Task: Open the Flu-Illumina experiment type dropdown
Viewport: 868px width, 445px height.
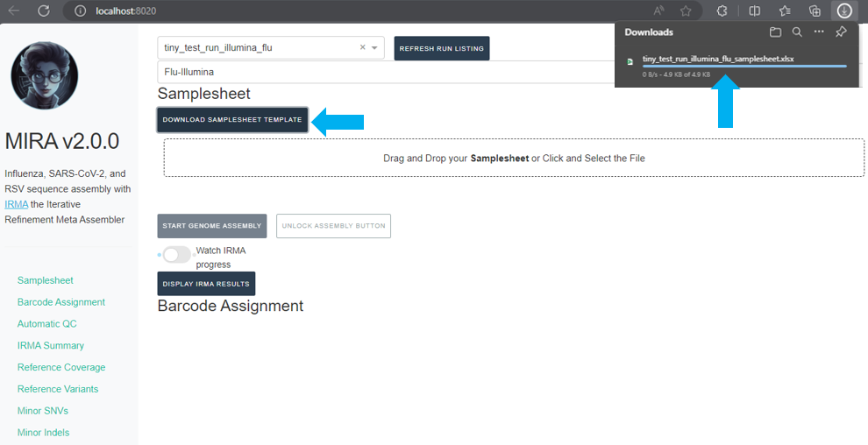Action: point(386,72)
